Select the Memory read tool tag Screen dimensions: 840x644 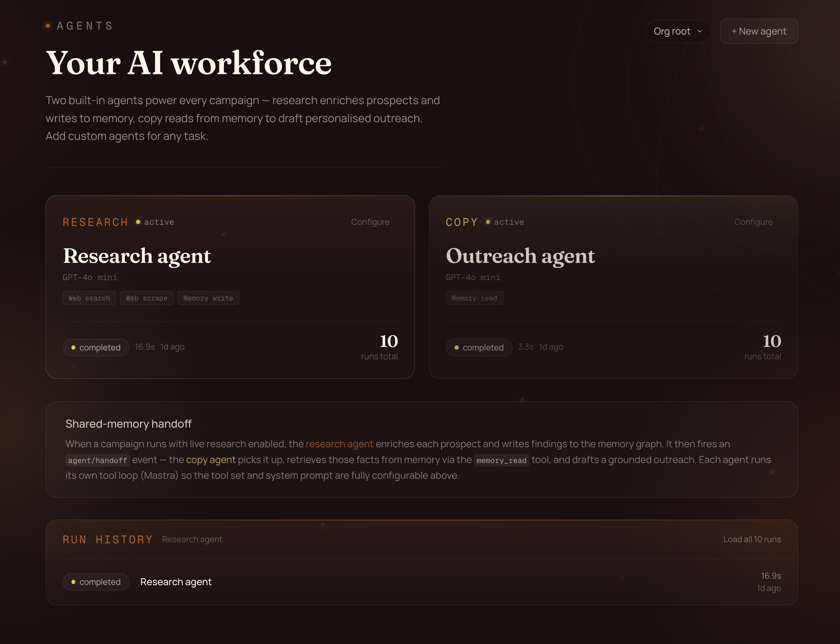474,298
